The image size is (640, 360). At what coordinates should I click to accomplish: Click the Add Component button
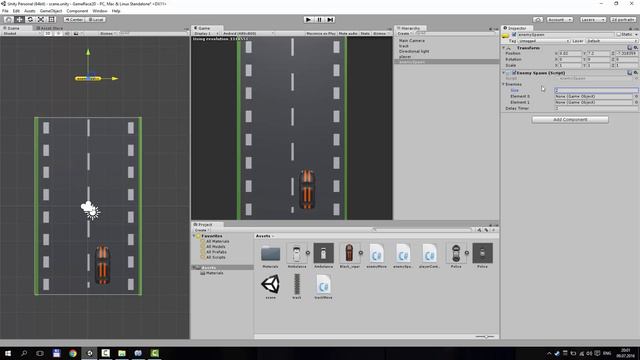(x=570, y=120)
